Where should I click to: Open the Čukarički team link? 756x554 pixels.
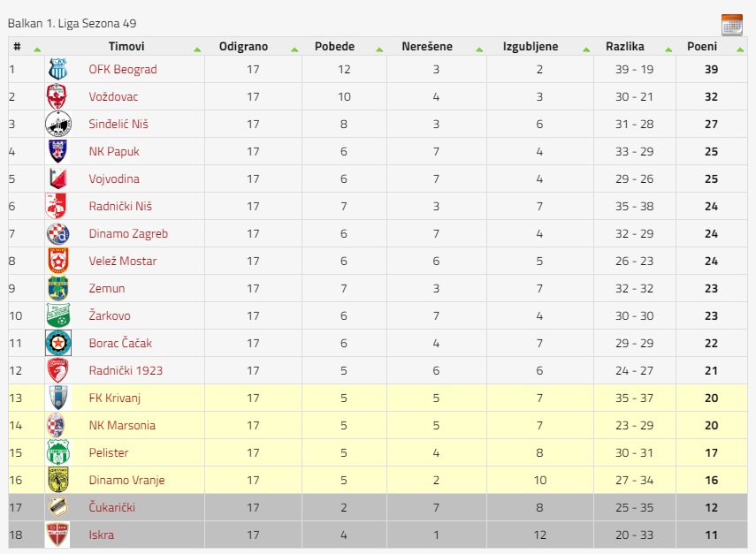[112, 507]
